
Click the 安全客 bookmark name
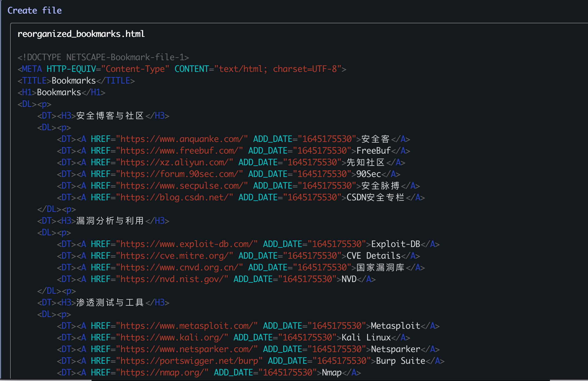click(x=375, y=139)
